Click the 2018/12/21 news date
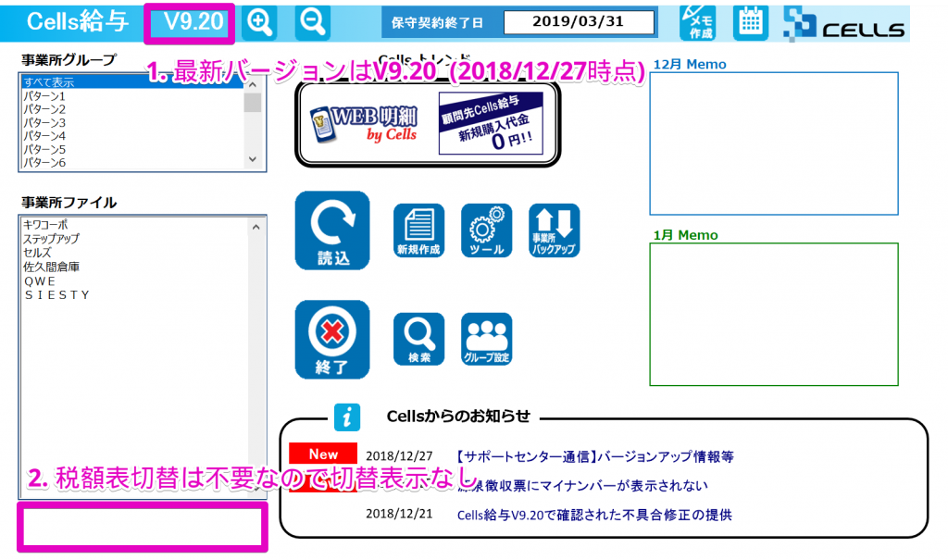 pos(399,514)
